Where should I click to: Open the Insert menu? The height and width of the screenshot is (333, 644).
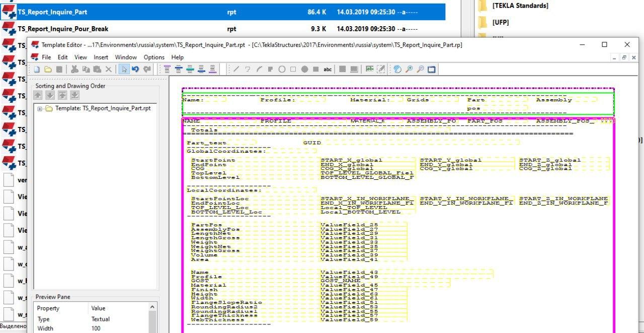point(101,57)
